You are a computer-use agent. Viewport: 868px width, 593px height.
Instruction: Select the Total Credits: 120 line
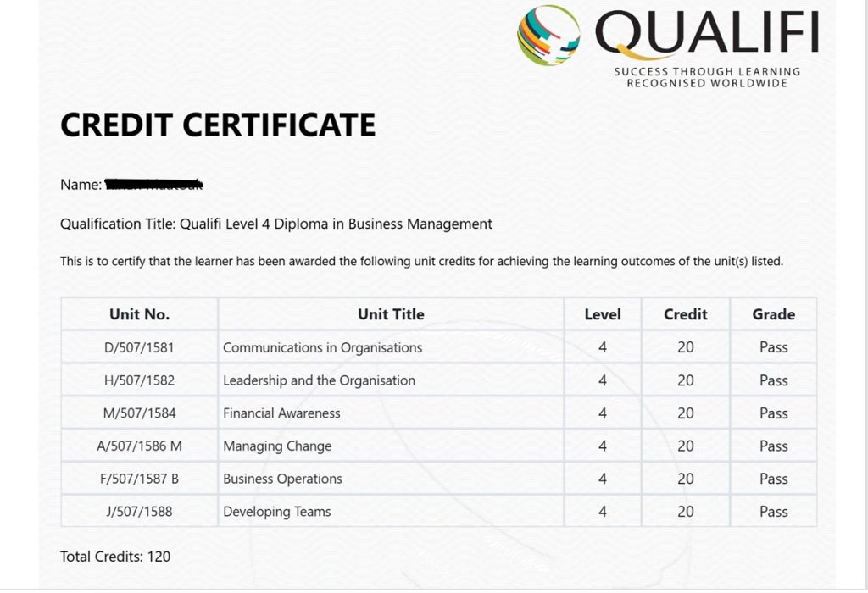click(x=115, y=557)
